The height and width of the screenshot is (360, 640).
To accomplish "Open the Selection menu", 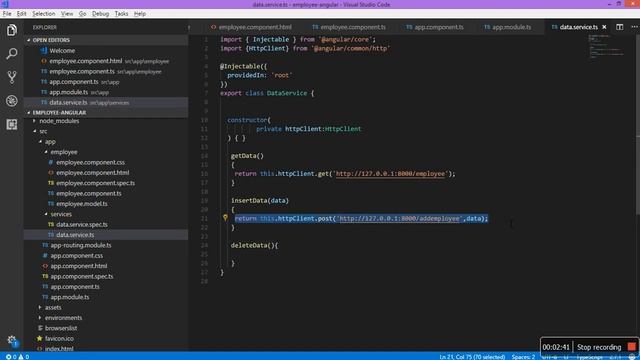I will [x=44, y=13].
